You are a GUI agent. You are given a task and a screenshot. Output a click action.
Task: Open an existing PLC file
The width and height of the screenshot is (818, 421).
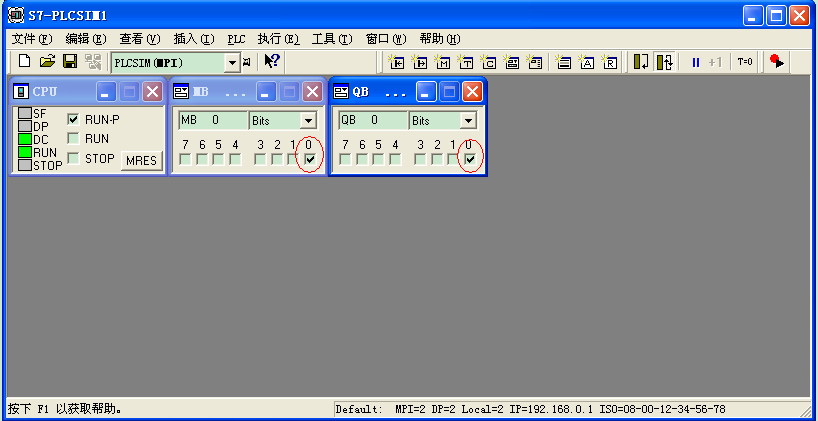pos(47,62)
